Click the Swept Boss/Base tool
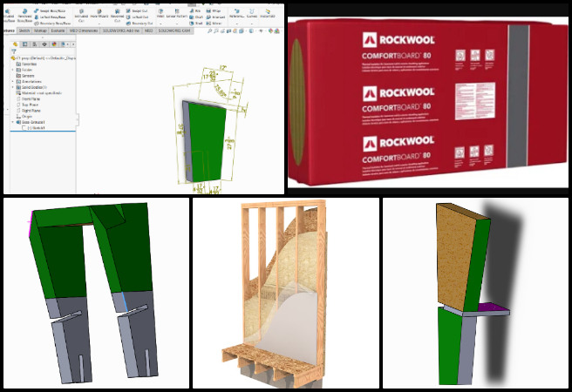Screen dimensions: 572x392 click(x=49, y=9)
